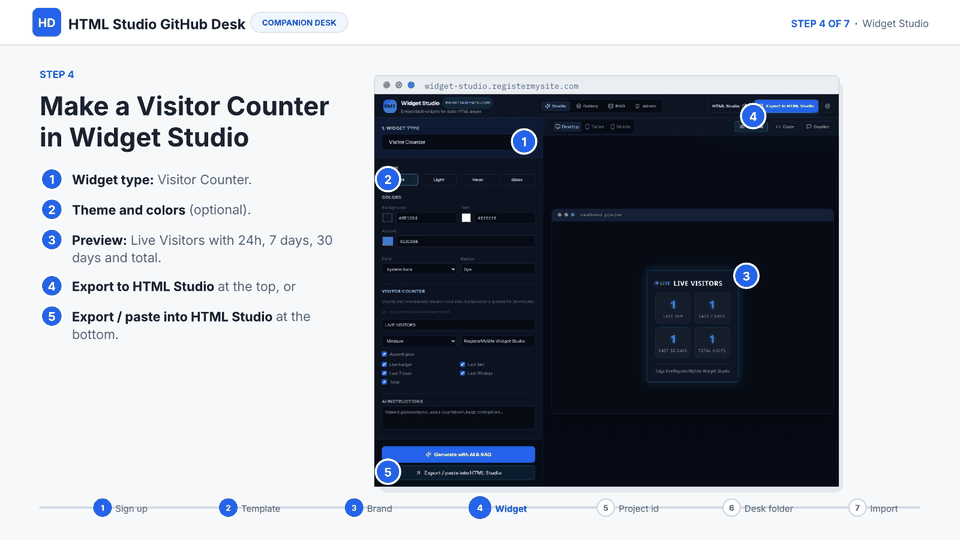This screenshot has width=960, height=540.
Task: Open the RAG tab
Action: tap(617, 106)
